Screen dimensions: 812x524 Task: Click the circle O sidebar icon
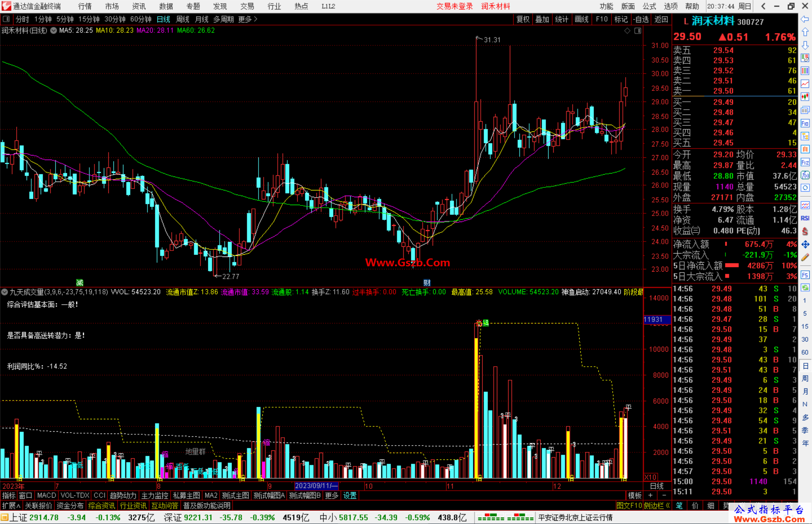coord(805,188)
